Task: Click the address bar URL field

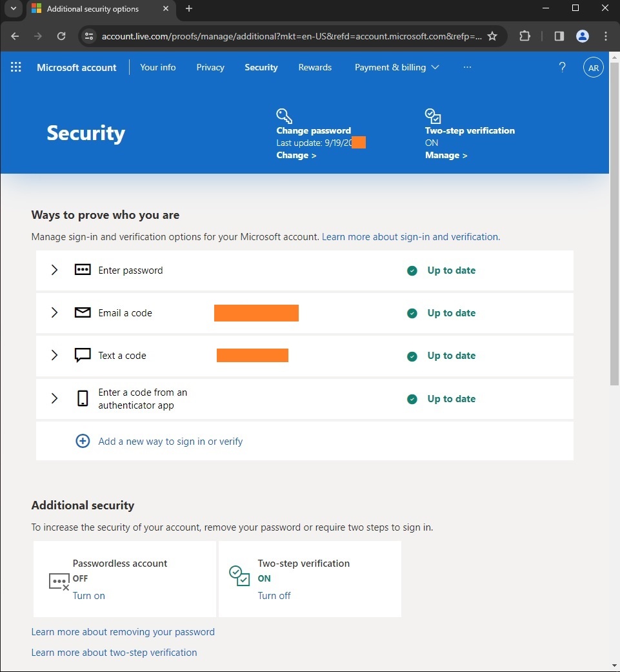Action: click(291, 36)
